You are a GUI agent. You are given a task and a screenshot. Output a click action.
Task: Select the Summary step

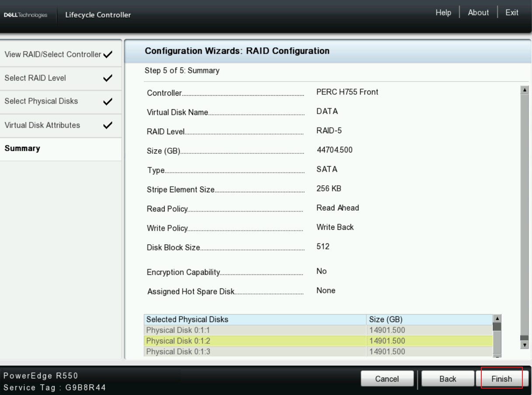[x=60, y=149]
